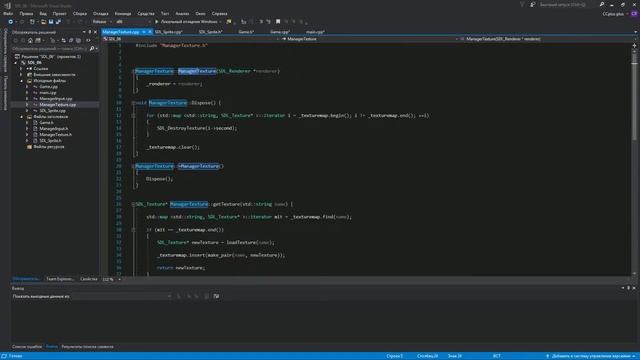
Task: Open the SDL_06 scope navigation dropdown
Action: coord(191,39)
